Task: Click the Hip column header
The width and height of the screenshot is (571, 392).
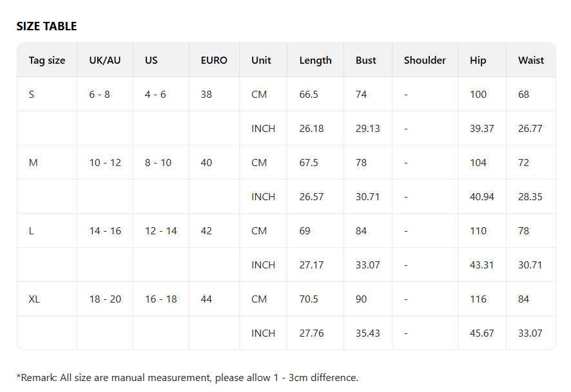Action: point(478,61)
